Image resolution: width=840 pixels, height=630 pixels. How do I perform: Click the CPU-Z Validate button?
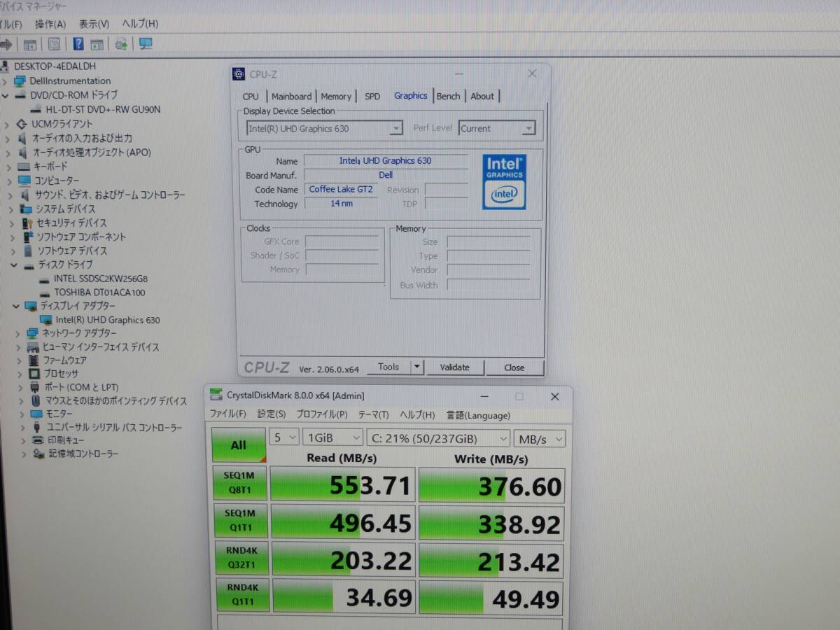pos(454,367)
